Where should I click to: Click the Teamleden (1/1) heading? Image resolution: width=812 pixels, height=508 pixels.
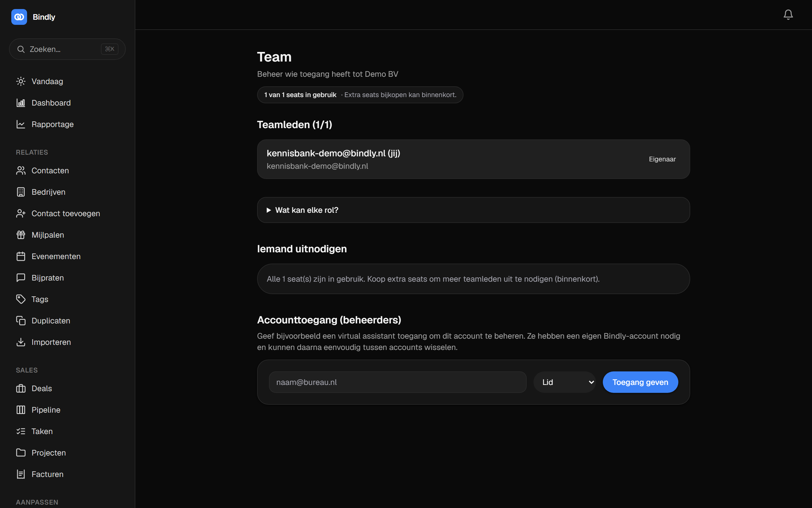click(x=294, y=125)
